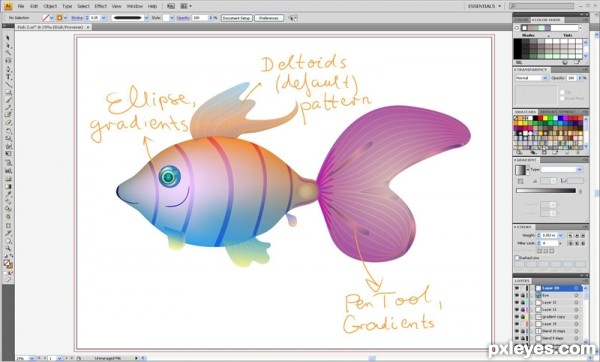Click the Document Setup button
Image resolution: width=600 pixels, height=362 pixels.
click(236, 18)
